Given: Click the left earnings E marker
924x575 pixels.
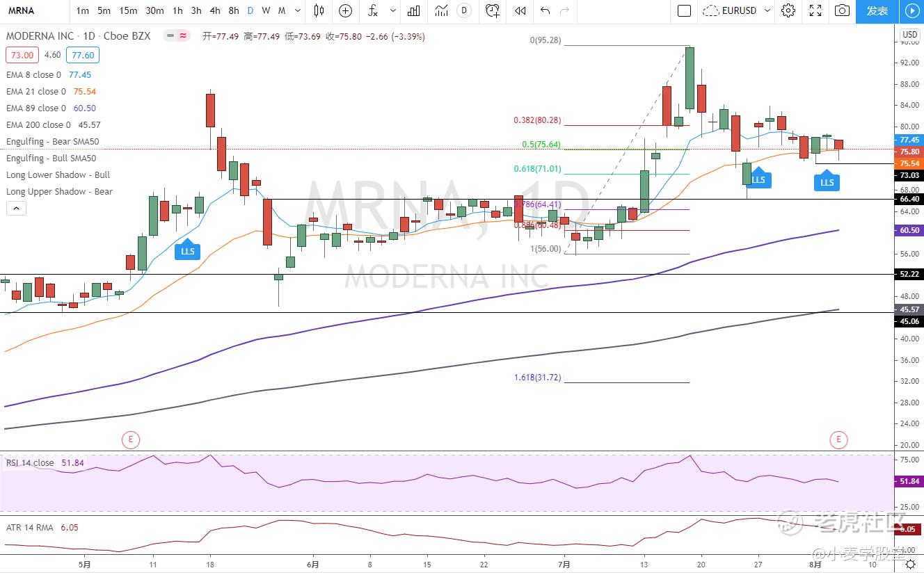Looking at the screenshot, I should click(x=130, y=439).
